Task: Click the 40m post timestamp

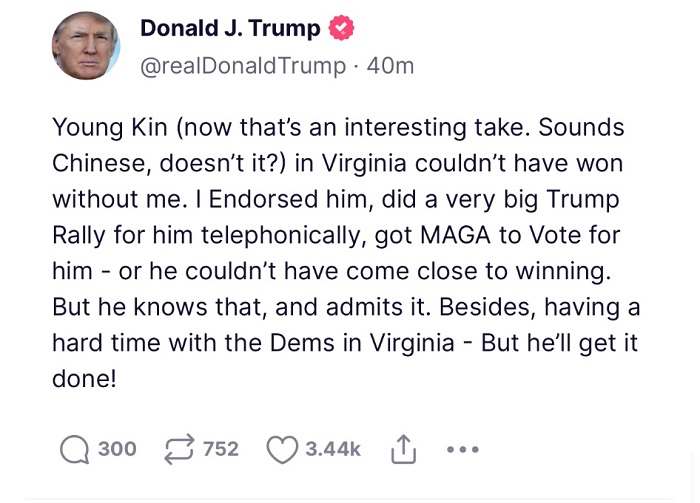Action: pyautogui.click(x=391, y=66)
